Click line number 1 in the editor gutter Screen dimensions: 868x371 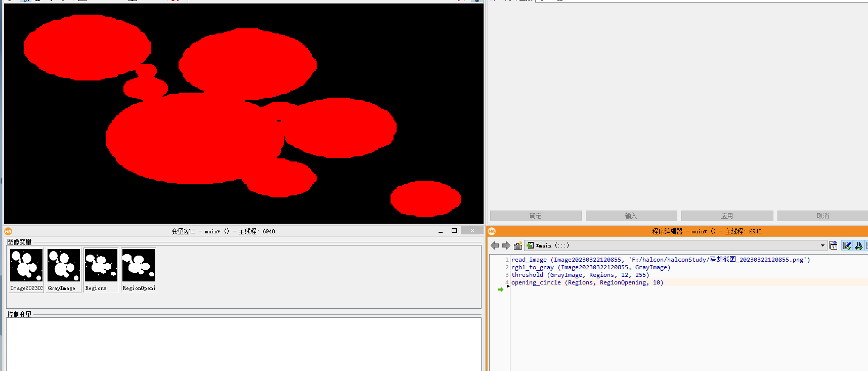point(507,260)
